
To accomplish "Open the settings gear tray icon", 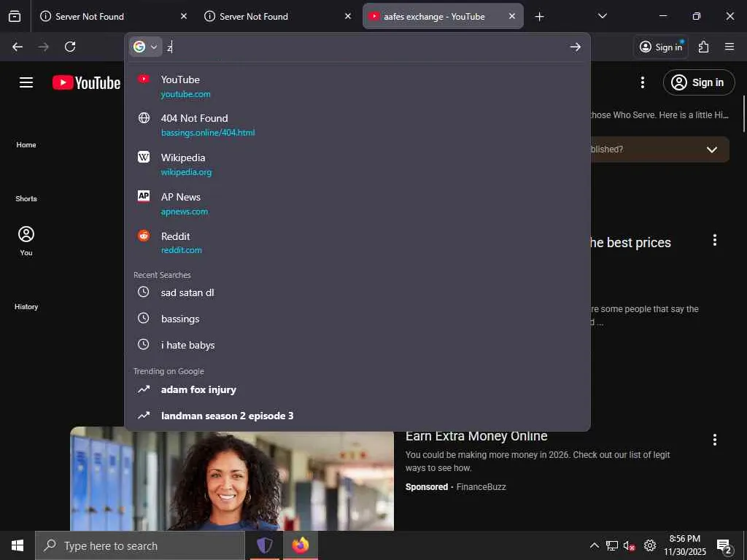I will [650, 545].
